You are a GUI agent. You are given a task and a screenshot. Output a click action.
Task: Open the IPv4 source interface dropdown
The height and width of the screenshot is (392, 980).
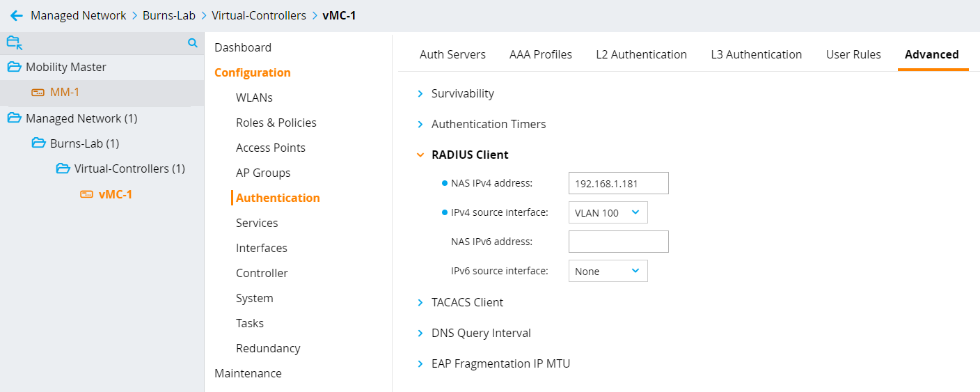click(x=608, y=212)
